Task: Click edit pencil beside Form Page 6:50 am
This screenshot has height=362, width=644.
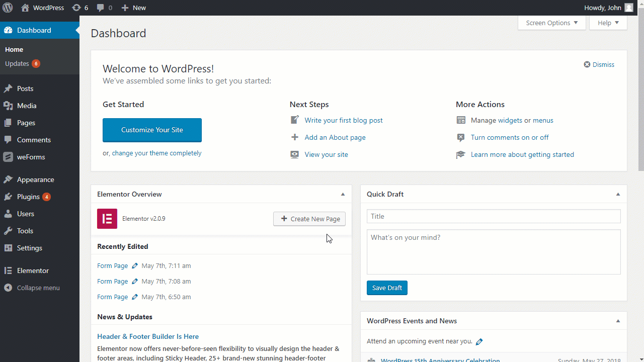Action: [135, 297]
